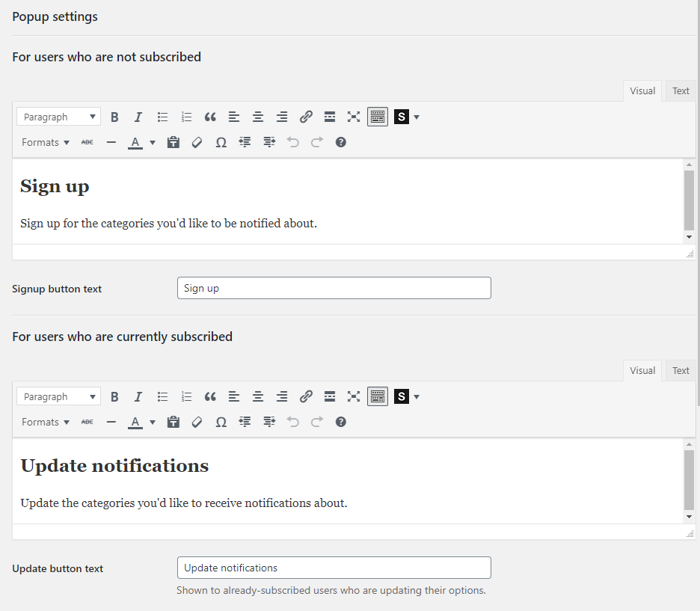Open the Formats dropdown in the bottom editor

(45, 422)
